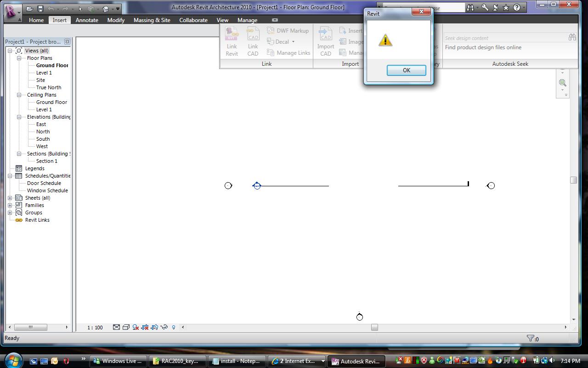
Task: Collapse the Ceiling Plans tree node
Action: pyautogui.click(x=19, y=95)
